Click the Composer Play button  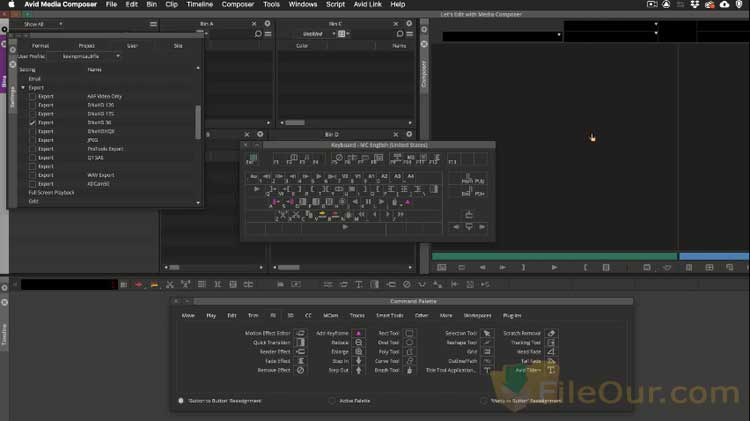554,267
